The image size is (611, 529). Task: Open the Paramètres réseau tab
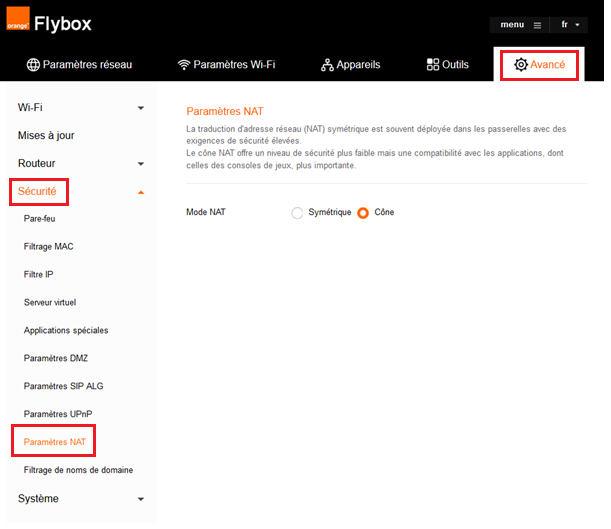pos(79,65)
